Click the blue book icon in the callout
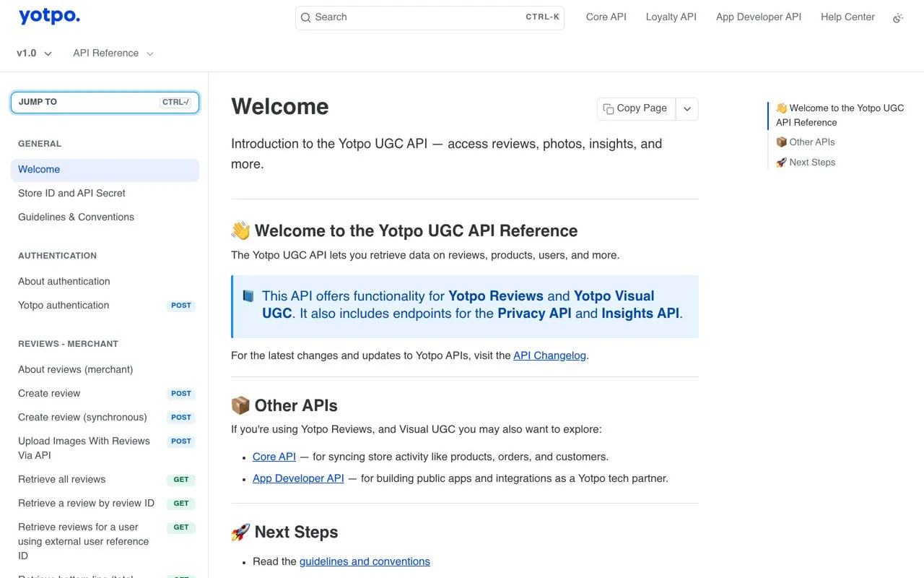This screenshot has width=924, height=578. click(x=248, y=296)
